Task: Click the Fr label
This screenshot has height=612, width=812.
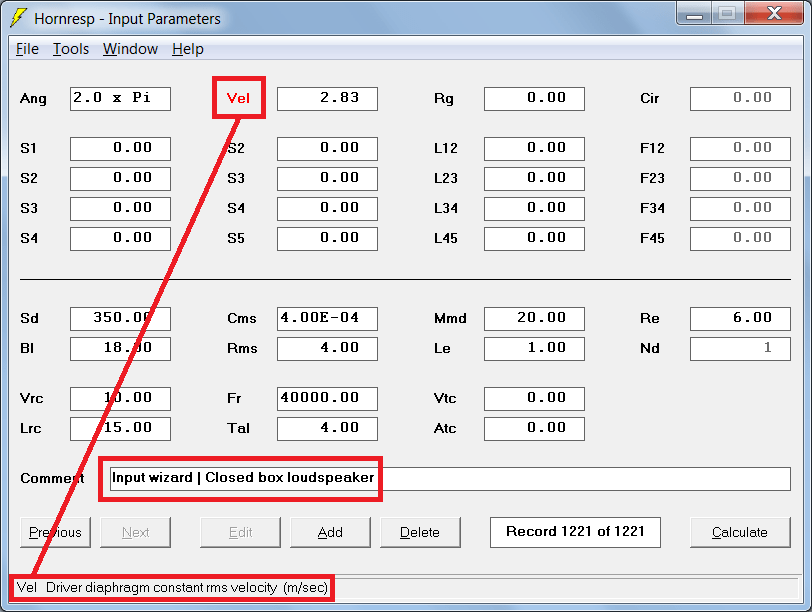Action: (234, 399)
